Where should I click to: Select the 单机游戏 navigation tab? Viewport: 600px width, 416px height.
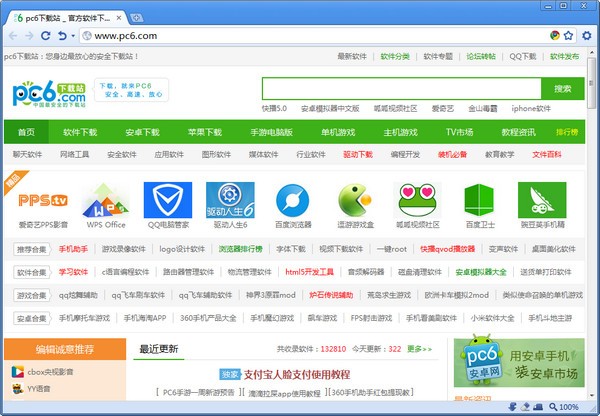tap(338, 132)
